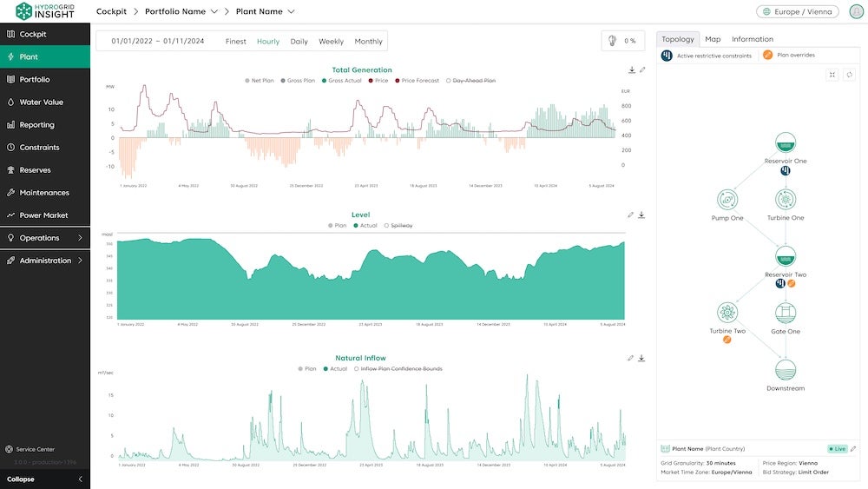Open the Service Center link
Image resolution: width=868 pixels, height=489 pixels.
pyautogui.click(x=30, y=449)
